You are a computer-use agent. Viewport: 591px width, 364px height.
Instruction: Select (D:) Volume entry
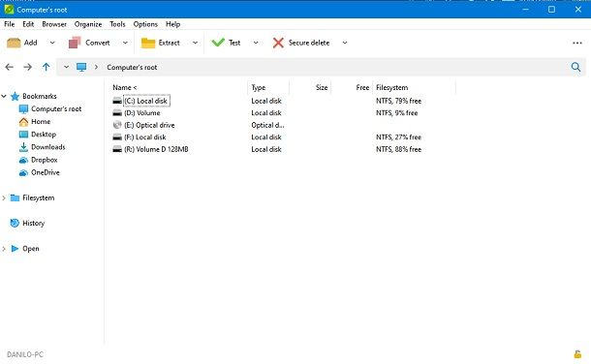(x=142, y=113)
